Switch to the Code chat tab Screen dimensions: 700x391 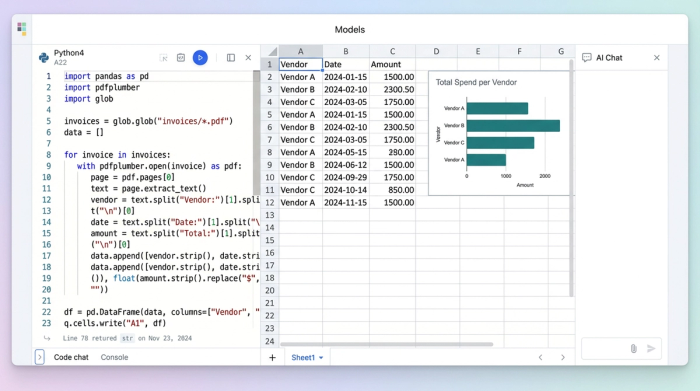click(x=71, y=357)
